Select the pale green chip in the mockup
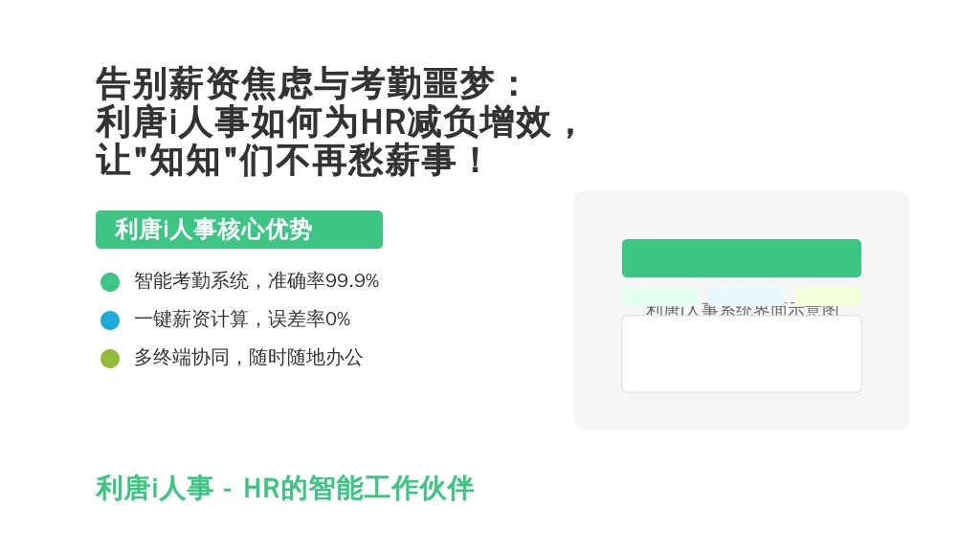Viewport: 980px width, 551px height. (x=659, y=297)
